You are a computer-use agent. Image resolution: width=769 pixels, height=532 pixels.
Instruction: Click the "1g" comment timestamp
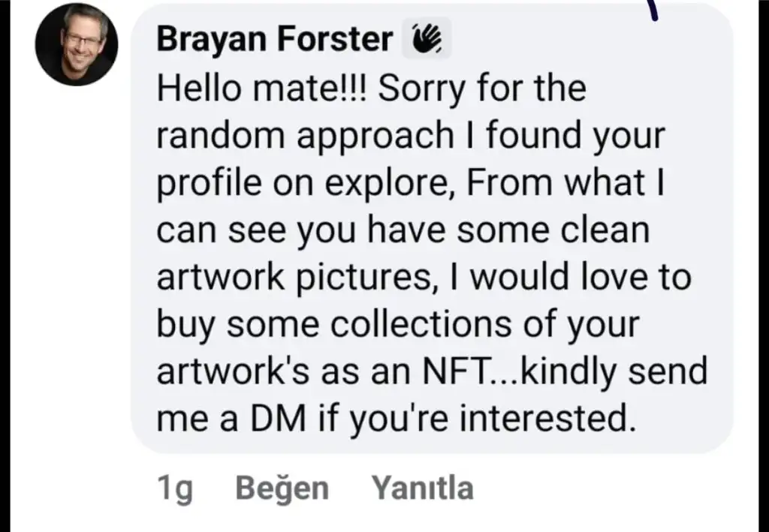(x=175, y=488)
